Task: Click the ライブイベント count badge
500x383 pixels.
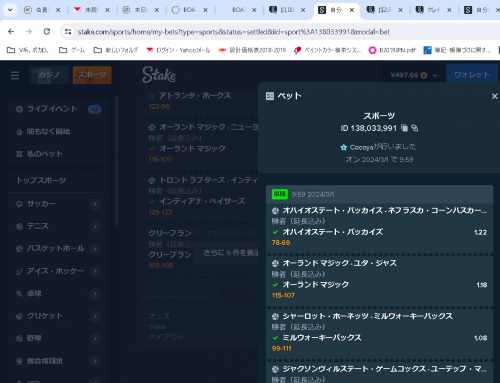Action: point(95,109)
